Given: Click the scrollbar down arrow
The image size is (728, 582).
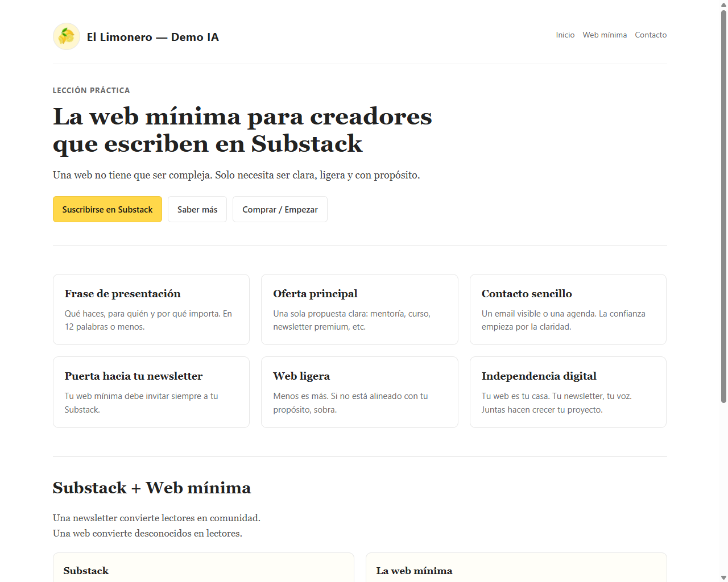Looking at the screenshot, I should [x=723, y=577].
